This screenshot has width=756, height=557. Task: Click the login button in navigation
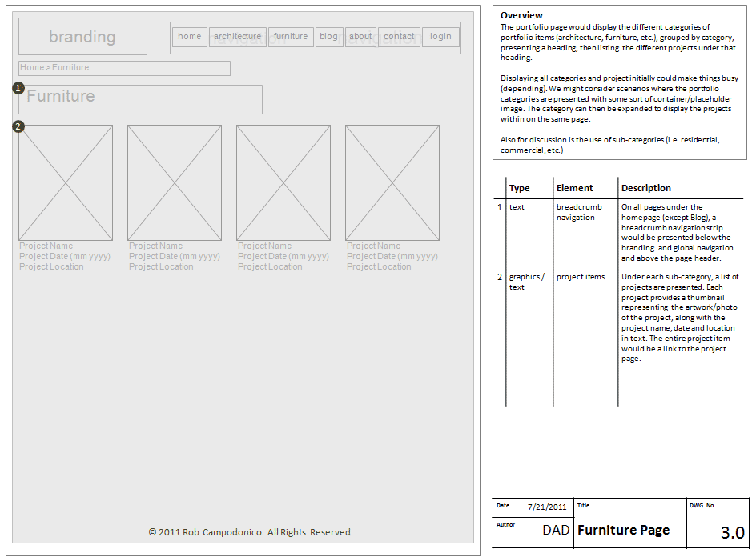click(440, 37)
